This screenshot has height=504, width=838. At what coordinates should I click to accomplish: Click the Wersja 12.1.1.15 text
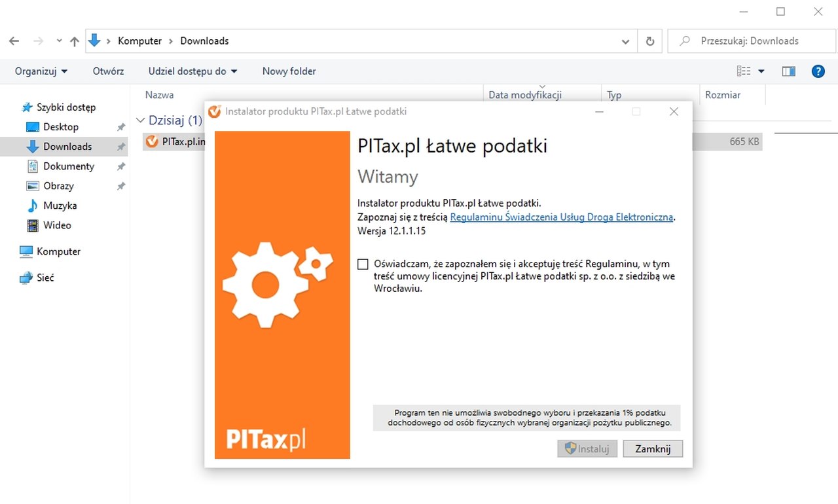tap(392, 231)
